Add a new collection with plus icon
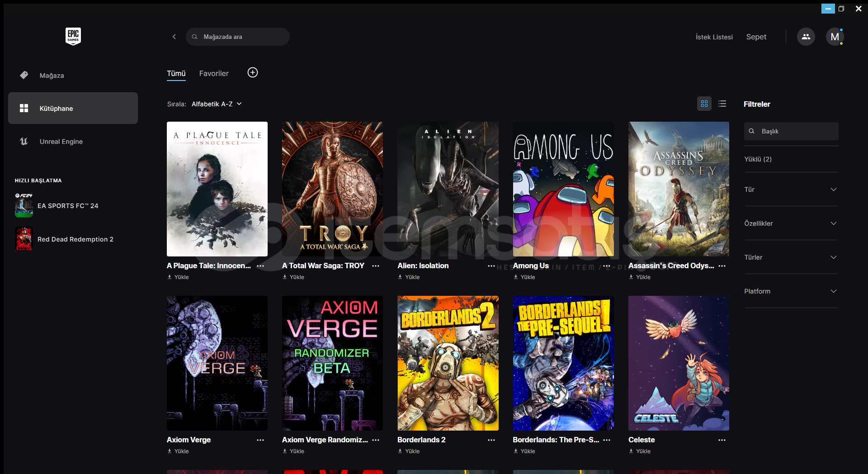 tap(253, 72)
